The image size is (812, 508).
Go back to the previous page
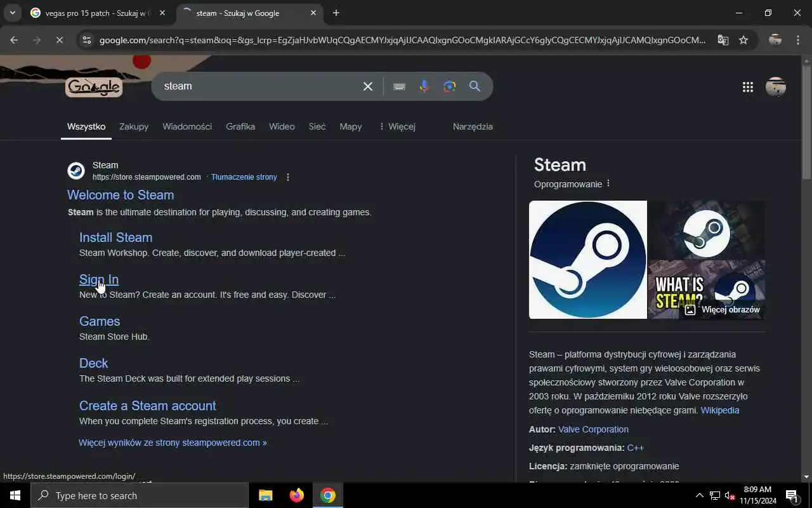coord(14,40)
